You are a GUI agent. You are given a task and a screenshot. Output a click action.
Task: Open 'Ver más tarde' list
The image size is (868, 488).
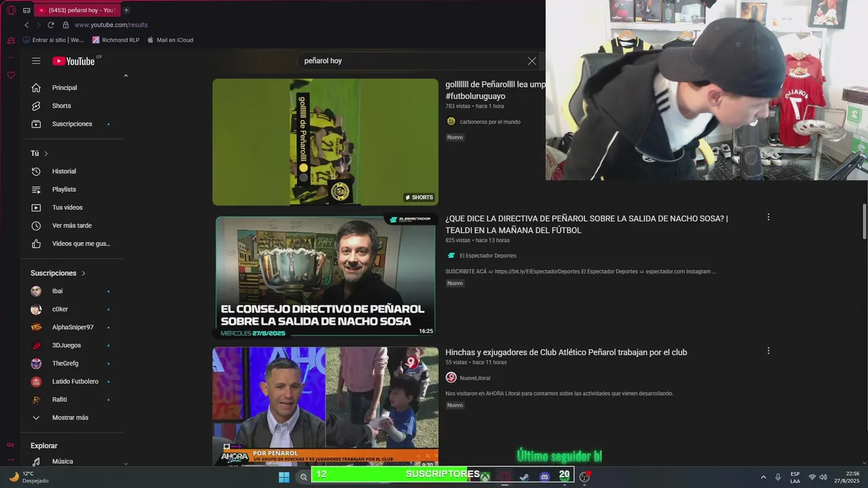point(73,226)
